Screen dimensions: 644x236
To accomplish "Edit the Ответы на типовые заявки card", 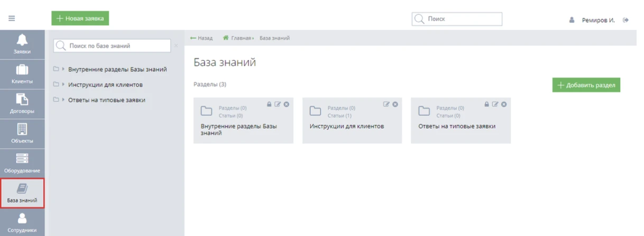I will (495, 104).
